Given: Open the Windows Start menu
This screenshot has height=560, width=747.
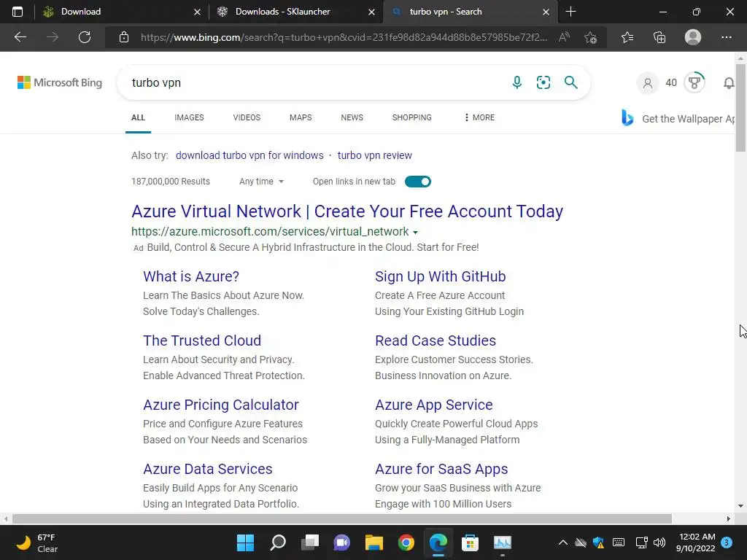Looking at the screenshot, I should coord(245,542).
